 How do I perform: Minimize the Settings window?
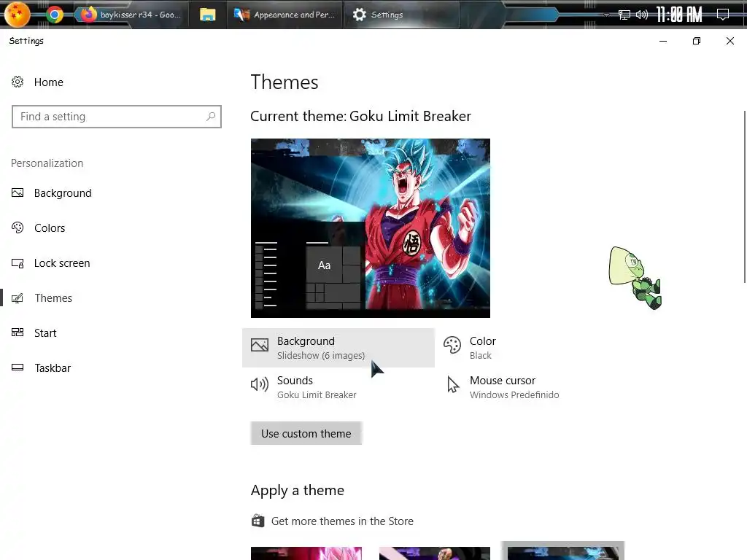[662, 41]
